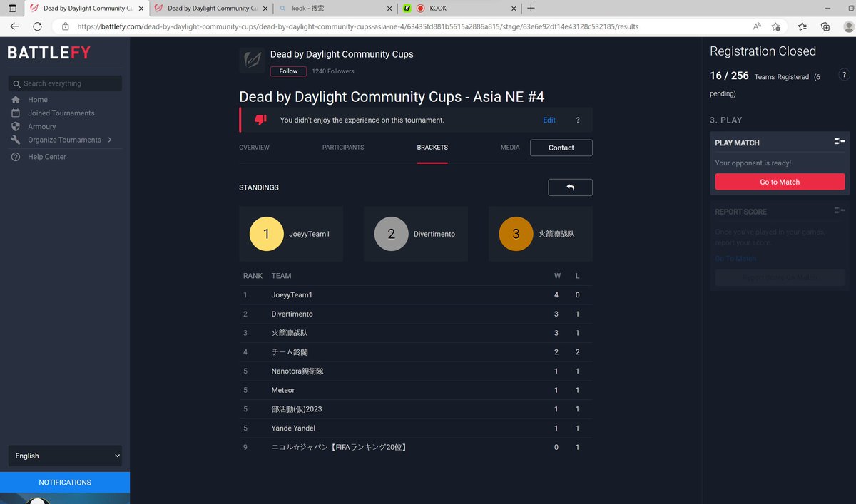Open Joined Tournaments in sidebar
This screenshot has width=856, height=504.
[x=61, y=113]
